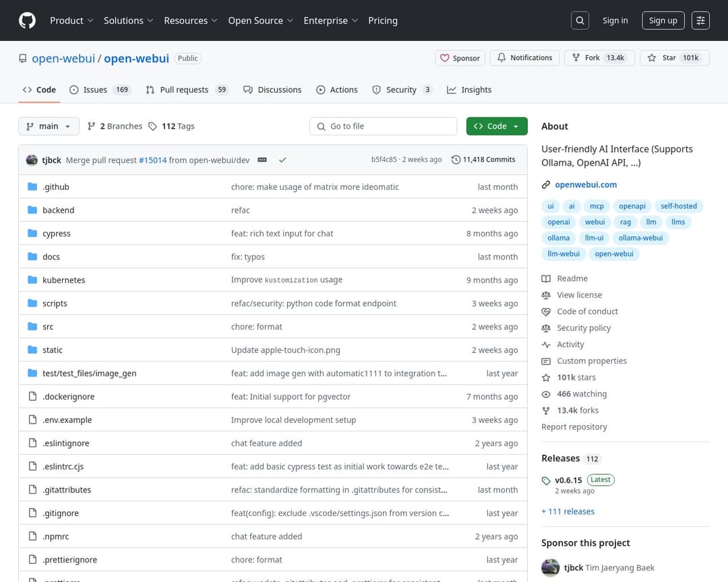Click the forks icon beside 13.4k forks
Image resolution: width=728 pixels, height=582 pixels.
546,411
